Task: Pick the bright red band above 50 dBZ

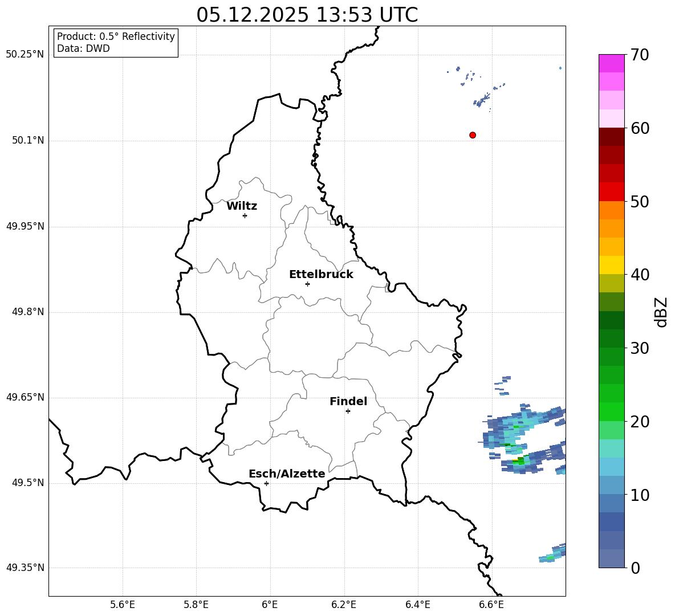Action: 611,192
